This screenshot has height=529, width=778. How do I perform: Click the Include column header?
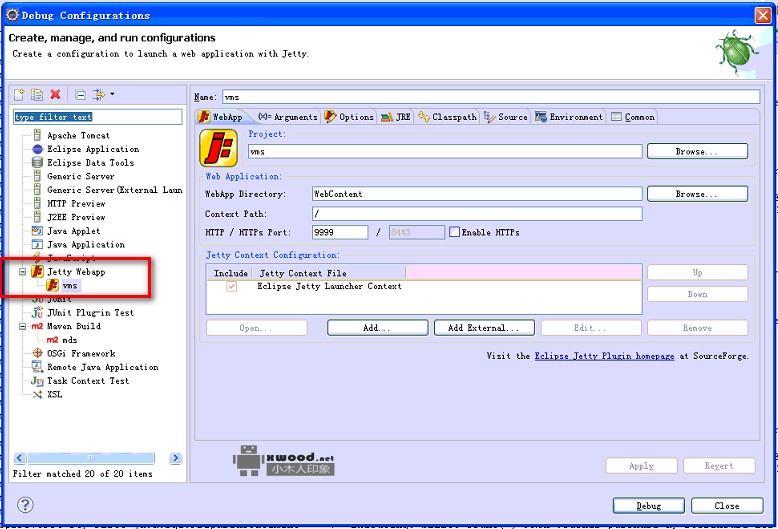[230, 273]
